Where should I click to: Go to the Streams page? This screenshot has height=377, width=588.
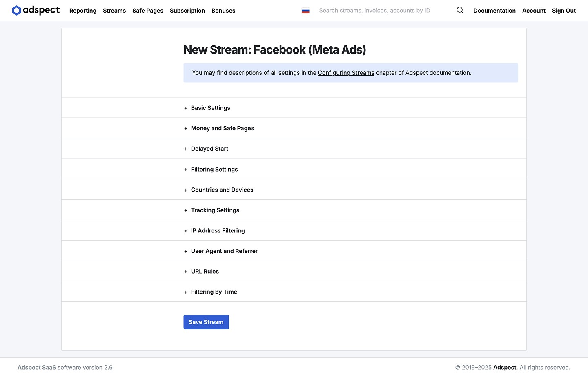click(114, 11)
